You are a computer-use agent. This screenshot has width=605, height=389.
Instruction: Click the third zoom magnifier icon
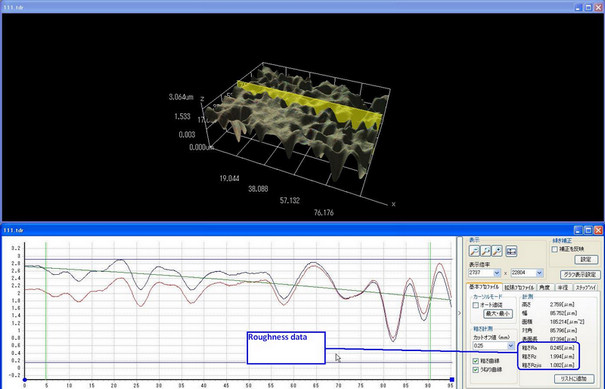[x=497, y=251]
